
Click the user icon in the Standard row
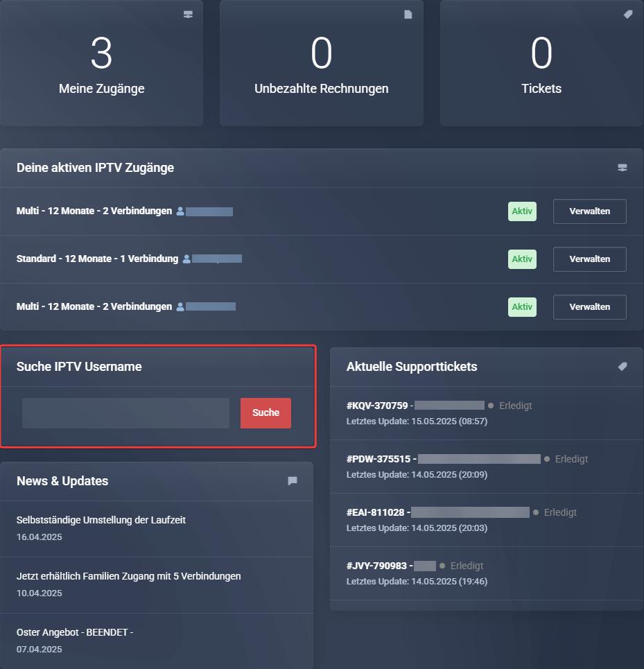pyautogui.click(x=186, y=259)
